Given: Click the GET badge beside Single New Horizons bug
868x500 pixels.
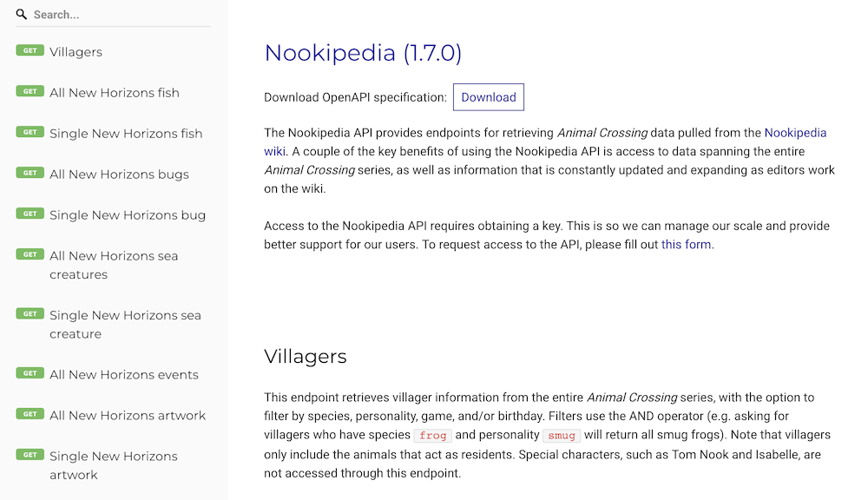Looking at the screenshot, I should pyautogui.click(x=29, y=214).
